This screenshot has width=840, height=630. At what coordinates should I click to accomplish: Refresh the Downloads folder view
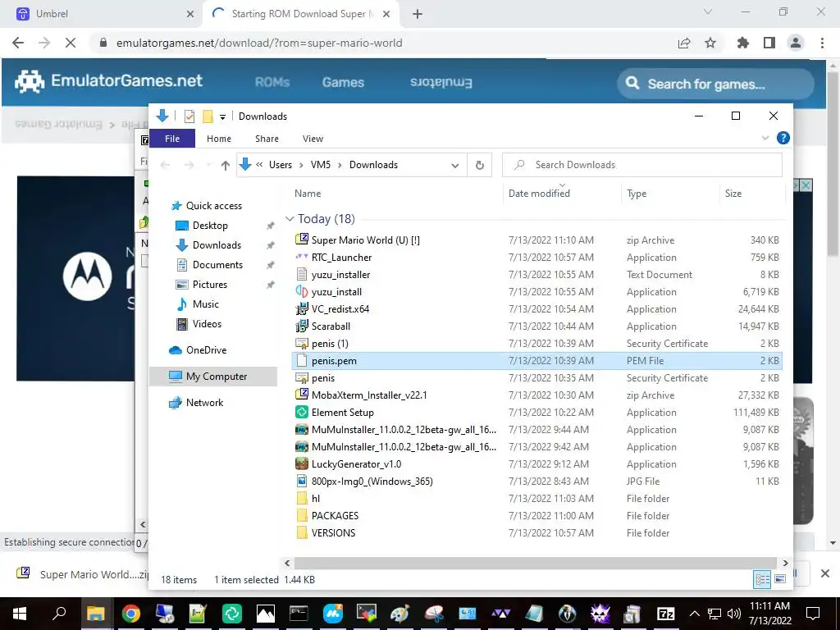480,165
